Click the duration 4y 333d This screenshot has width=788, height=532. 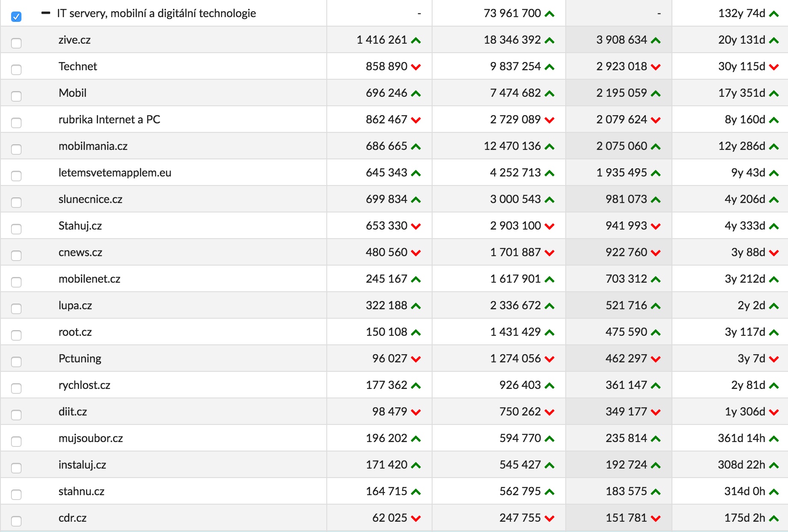pos(745,226)
